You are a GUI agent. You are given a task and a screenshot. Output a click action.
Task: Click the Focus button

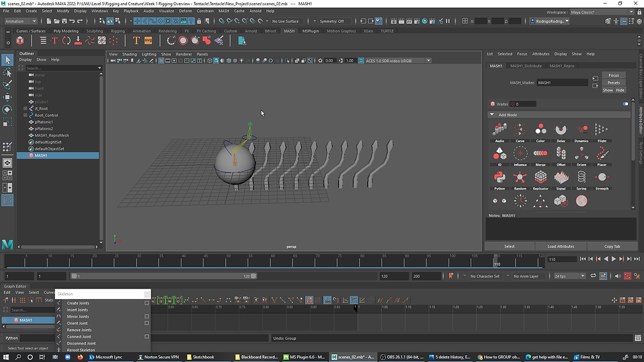[614, 75]
